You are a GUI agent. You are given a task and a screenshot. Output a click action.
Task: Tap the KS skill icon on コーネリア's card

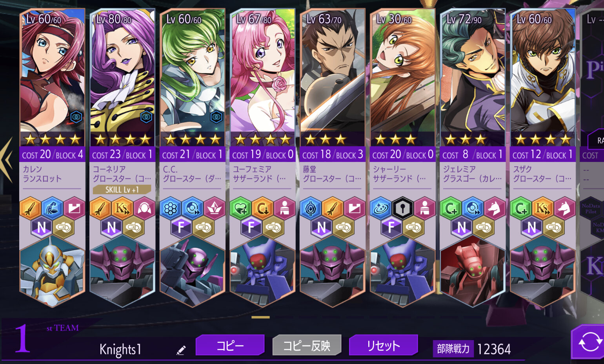pyautogui.click(x=122, y=208)
